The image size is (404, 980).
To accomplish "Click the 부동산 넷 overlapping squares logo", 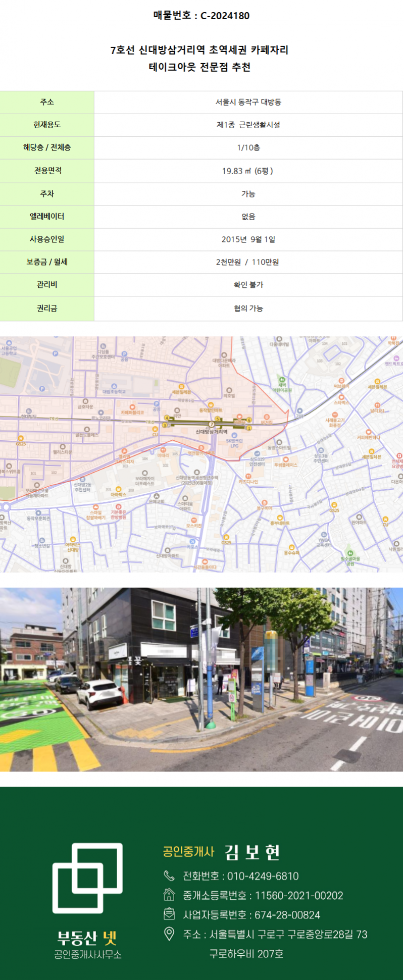I will pyautogui.click(x=87, y=878).
